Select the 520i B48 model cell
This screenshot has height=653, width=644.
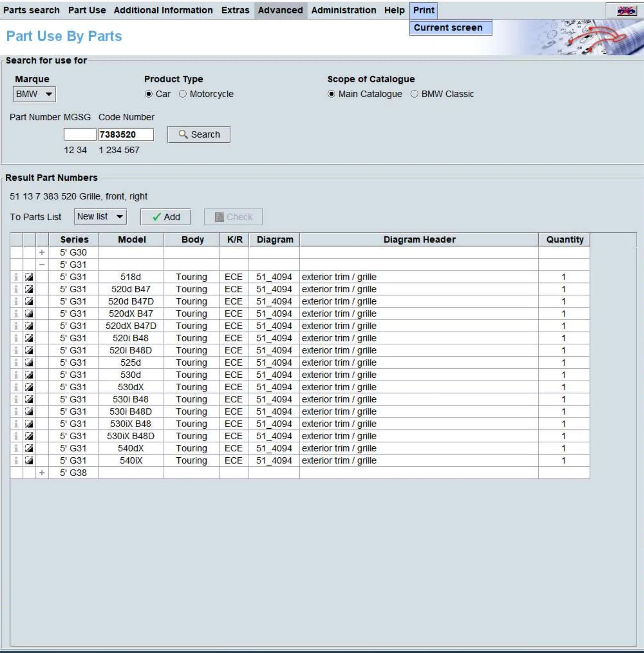(131, 338)
